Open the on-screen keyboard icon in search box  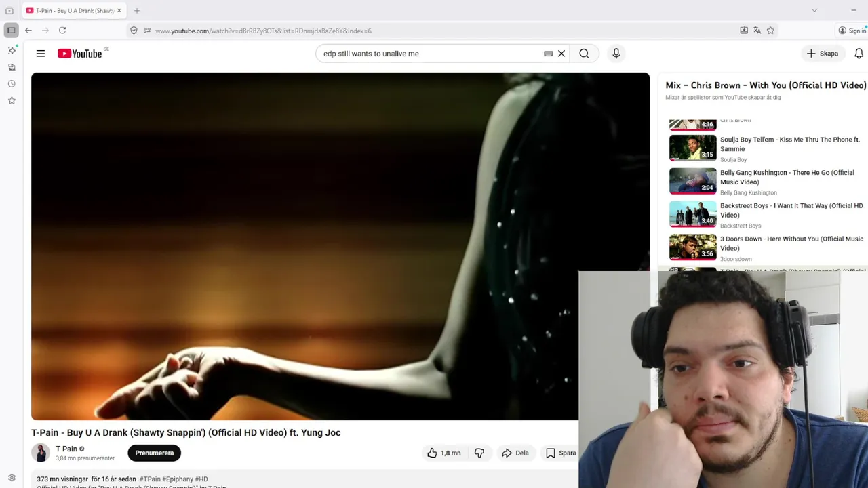548,54
